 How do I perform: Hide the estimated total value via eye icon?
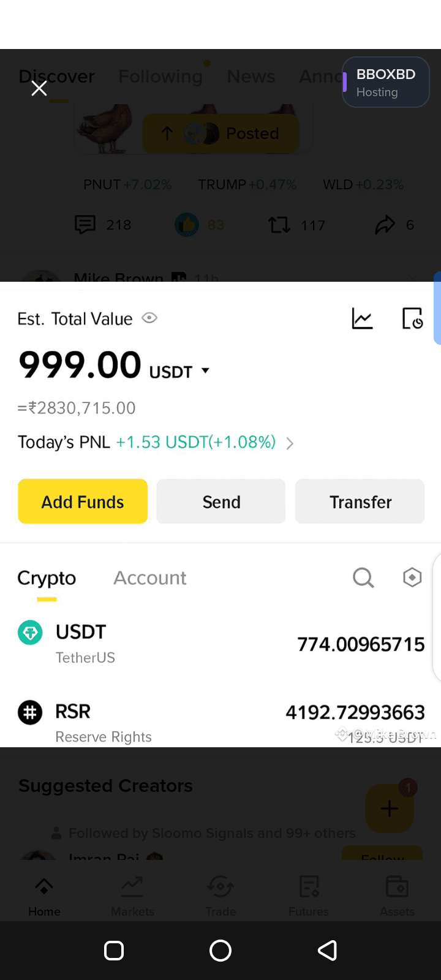click(149, 318)
